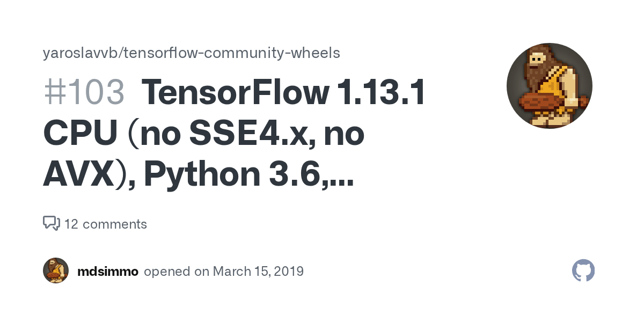Click the word comments below the title

point(115,224)
